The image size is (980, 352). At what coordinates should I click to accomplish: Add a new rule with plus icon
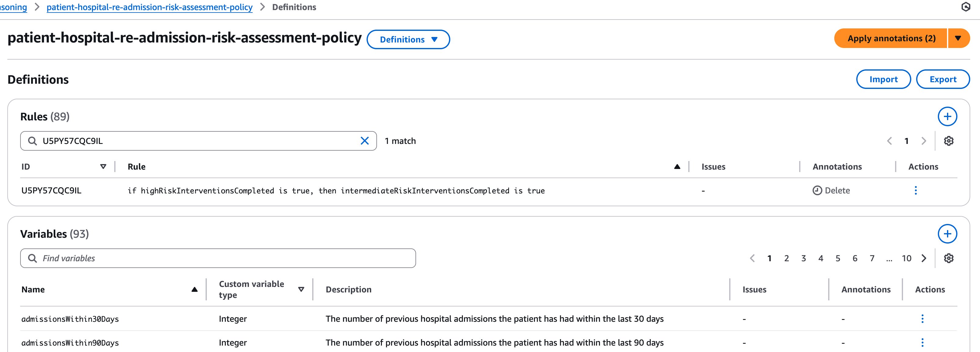coord(947,116)
